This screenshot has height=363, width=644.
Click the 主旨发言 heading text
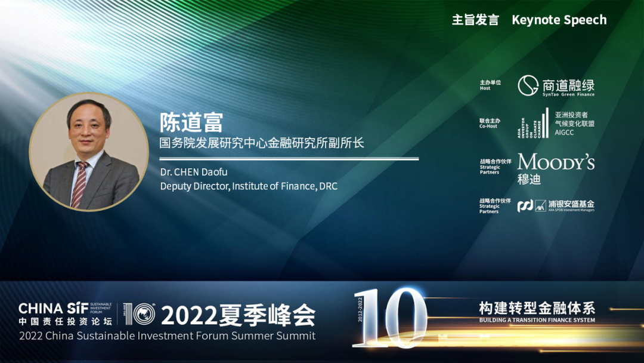pos(475,20)
